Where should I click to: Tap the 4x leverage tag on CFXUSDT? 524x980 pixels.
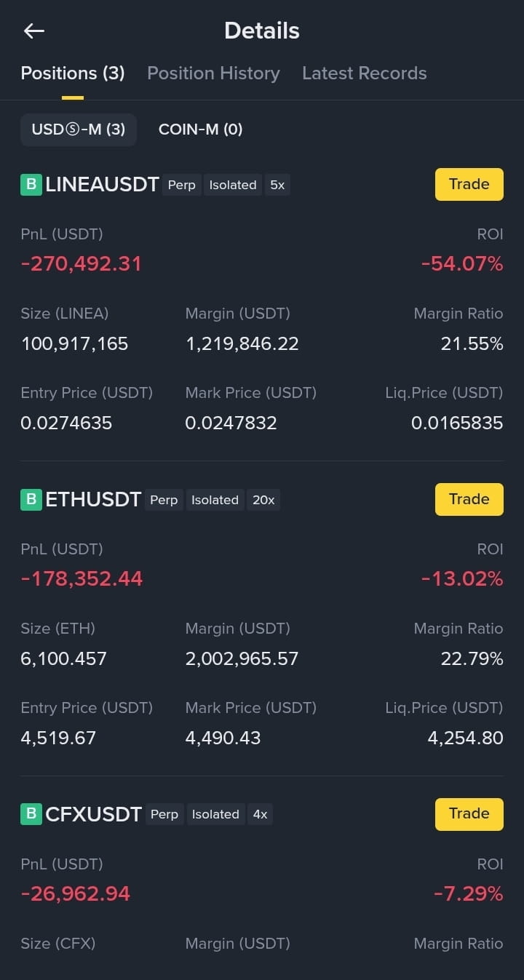click(260, 814)
